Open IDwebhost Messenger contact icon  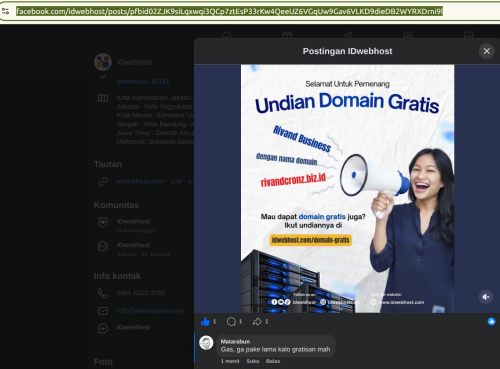pyautogui.click(x=103, y=328)
